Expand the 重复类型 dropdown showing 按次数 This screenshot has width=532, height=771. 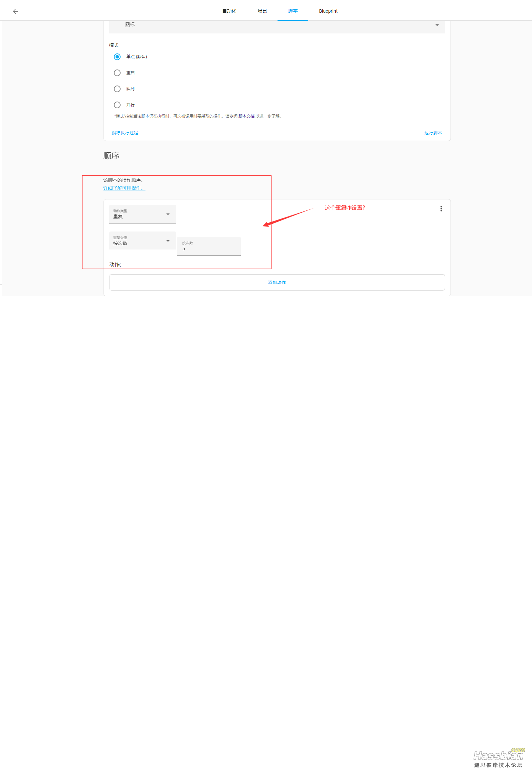(143, 241)
